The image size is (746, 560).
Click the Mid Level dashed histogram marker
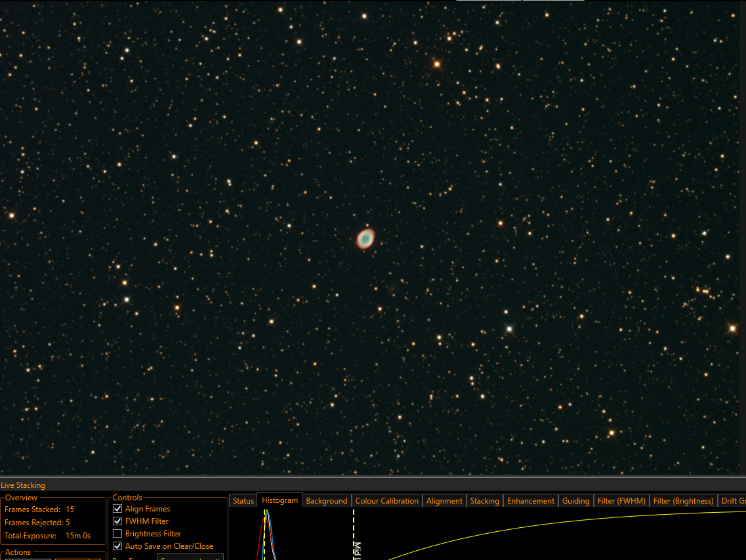tap(354, 535)
